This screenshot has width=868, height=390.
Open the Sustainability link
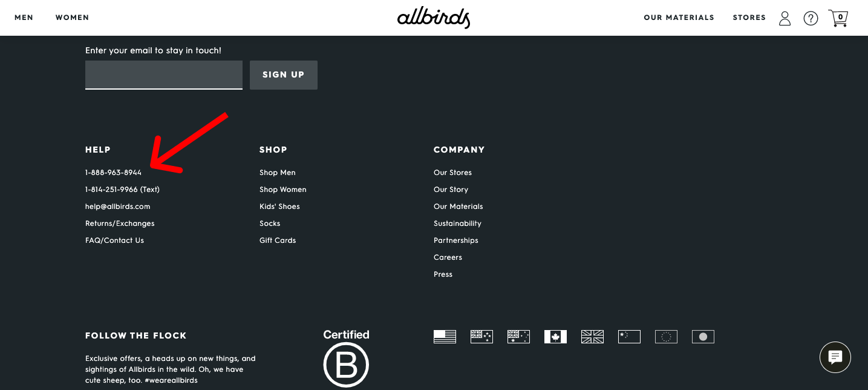tap(457, 223)
